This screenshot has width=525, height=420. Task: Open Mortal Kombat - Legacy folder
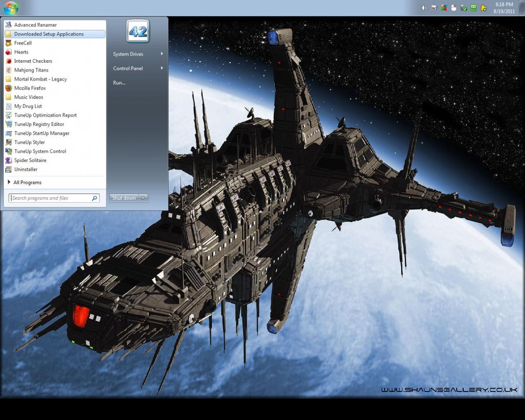[54, 79]
